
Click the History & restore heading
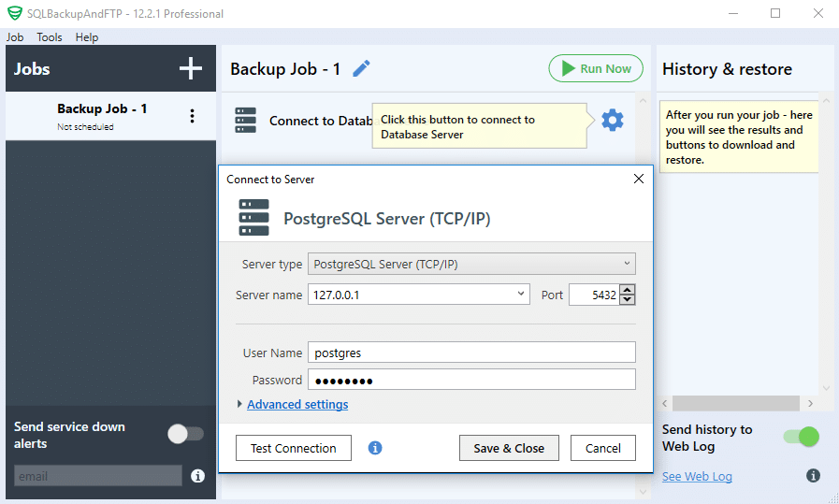point(727,69)
